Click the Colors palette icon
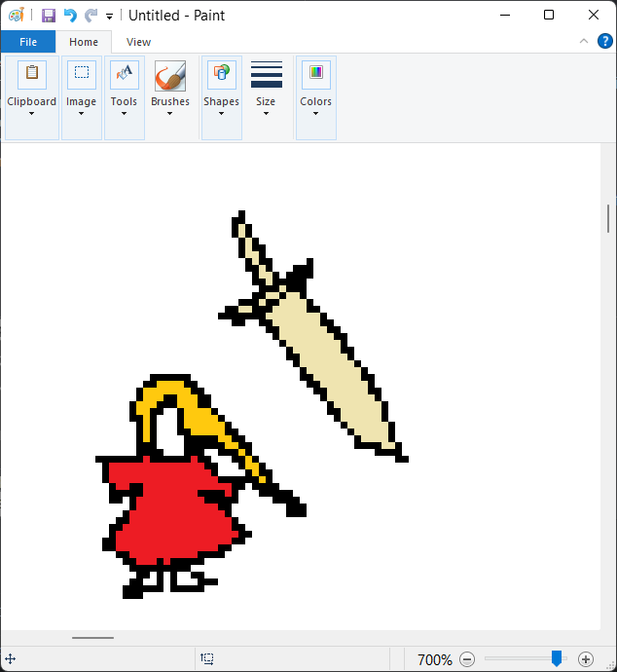Viewport: 617px width, 672px height. point(316,75)
